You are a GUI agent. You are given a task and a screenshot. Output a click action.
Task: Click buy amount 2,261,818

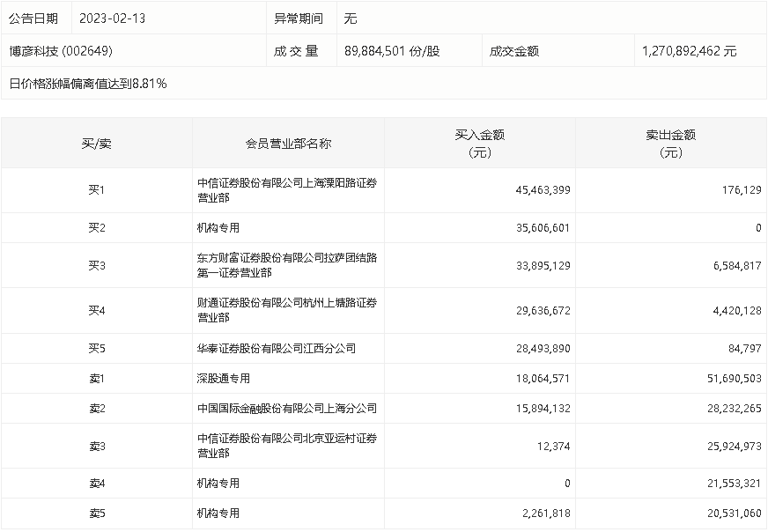coord(546,514)
